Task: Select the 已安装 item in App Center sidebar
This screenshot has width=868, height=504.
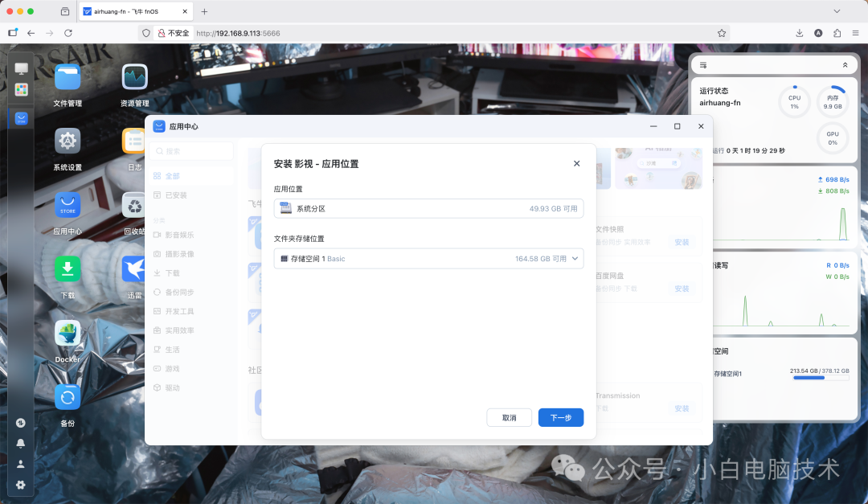Action: click(x=191, y=195)
